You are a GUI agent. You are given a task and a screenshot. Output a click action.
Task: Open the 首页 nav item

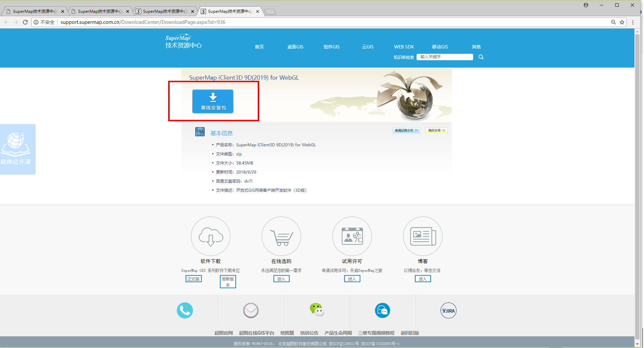click(259, 47)
